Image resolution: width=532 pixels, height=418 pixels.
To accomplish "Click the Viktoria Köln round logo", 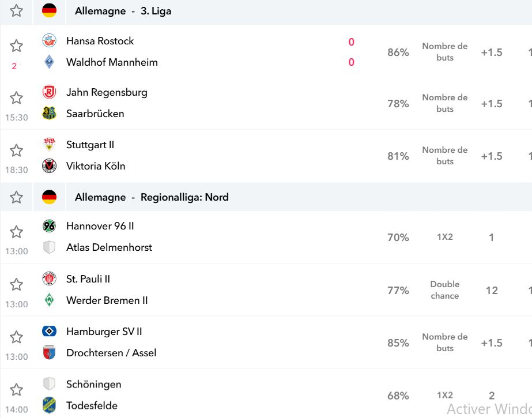I will [49, 166].
